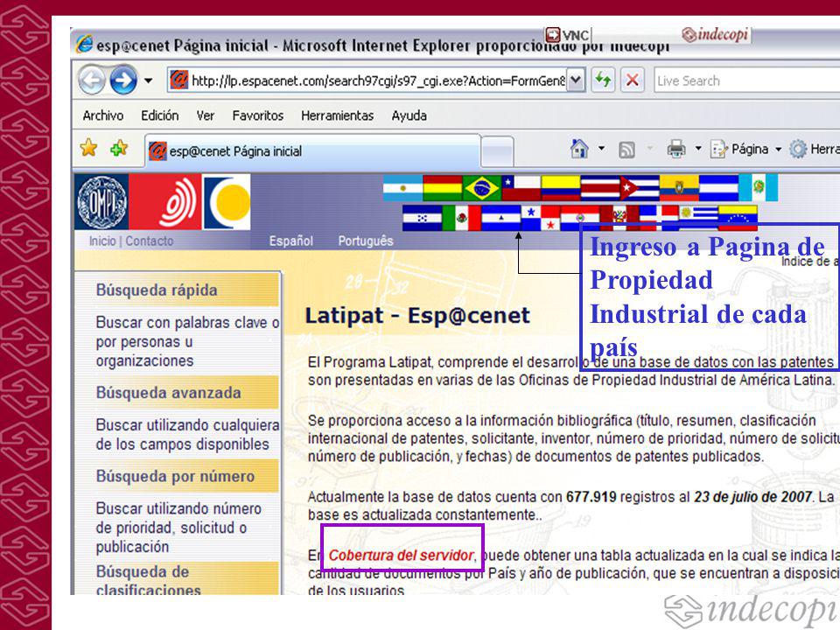This screenshot has width=840, height=630.
Task: Click the date 23 de julio de 2007
Action: [752, 497]
